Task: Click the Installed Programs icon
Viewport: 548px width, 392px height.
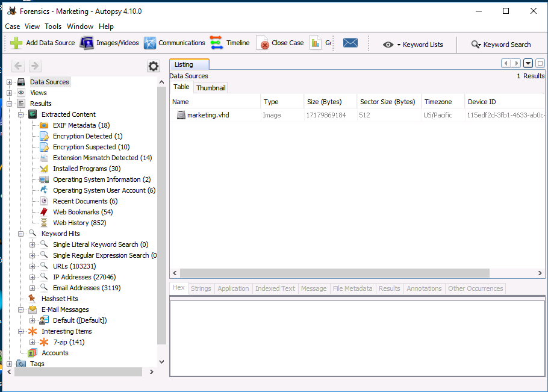Action: (44, 169)
